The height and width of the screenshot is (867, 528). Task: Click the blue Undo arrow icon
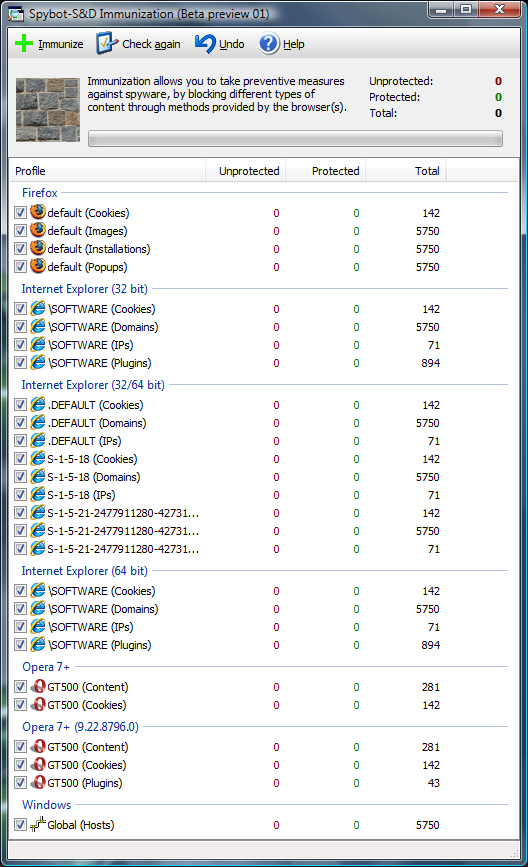click(205, 43)
